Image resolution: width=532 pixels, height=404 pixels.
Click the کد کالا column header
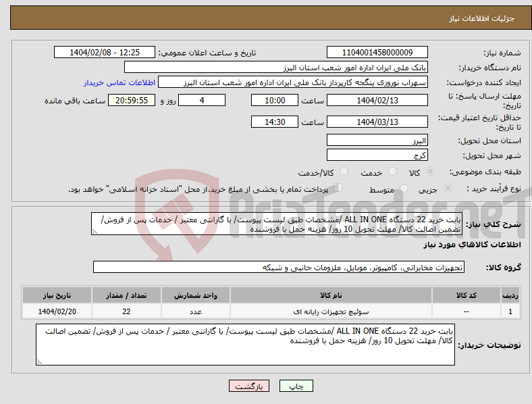point(467,295)
